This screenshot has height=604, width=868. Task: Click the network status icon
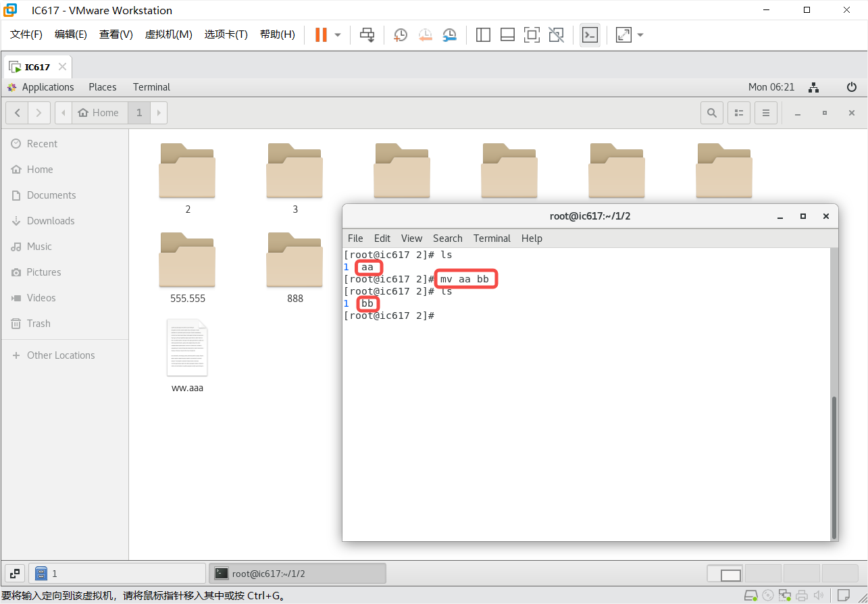click(814, 87)
